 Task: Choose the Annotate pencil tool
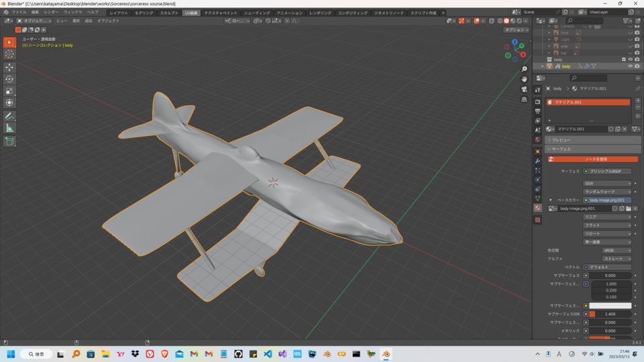9,116
